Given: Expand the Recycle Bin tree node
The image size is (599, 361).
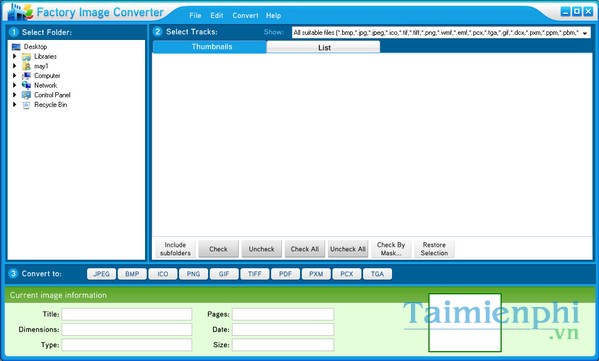Looking at the screenshot, I should 15,104.
